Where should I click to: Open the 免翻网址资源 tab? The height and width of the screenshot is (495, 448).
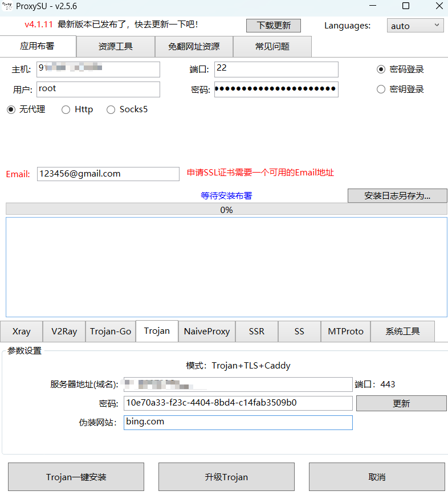click(x=194, y=47)
